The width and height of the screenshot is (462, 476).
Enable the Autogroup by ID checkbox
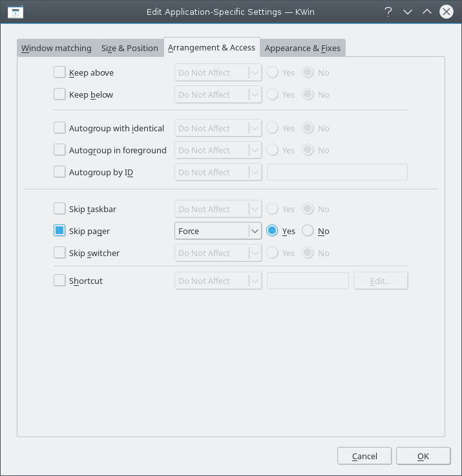click(59, 172)
